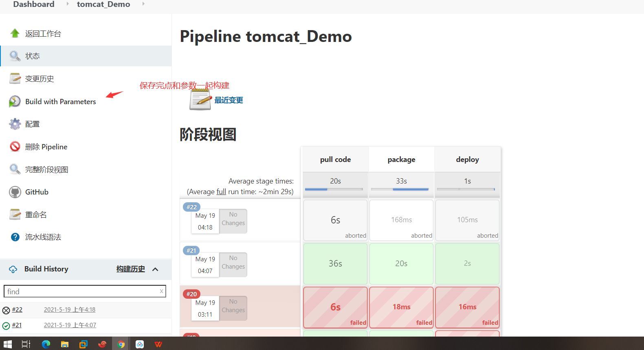644x350 pixels.
Task: Open the 状态 magnifier icon
Action: (15, 56)
